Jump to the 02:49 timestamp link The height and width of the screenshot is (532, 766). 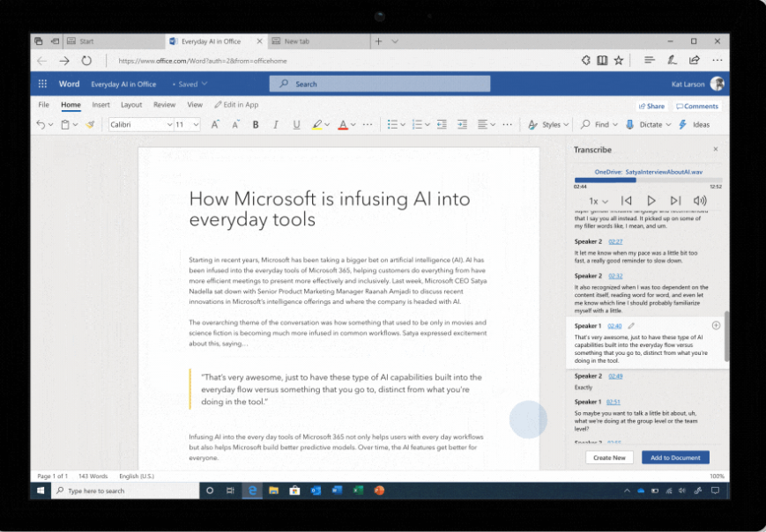click(x=615, y=376)
